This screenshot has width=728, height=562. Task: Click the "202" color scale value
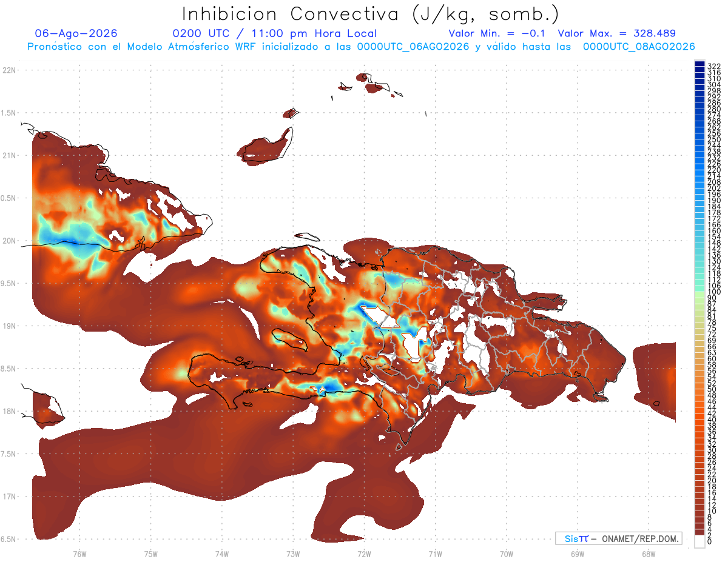point(713,188)
